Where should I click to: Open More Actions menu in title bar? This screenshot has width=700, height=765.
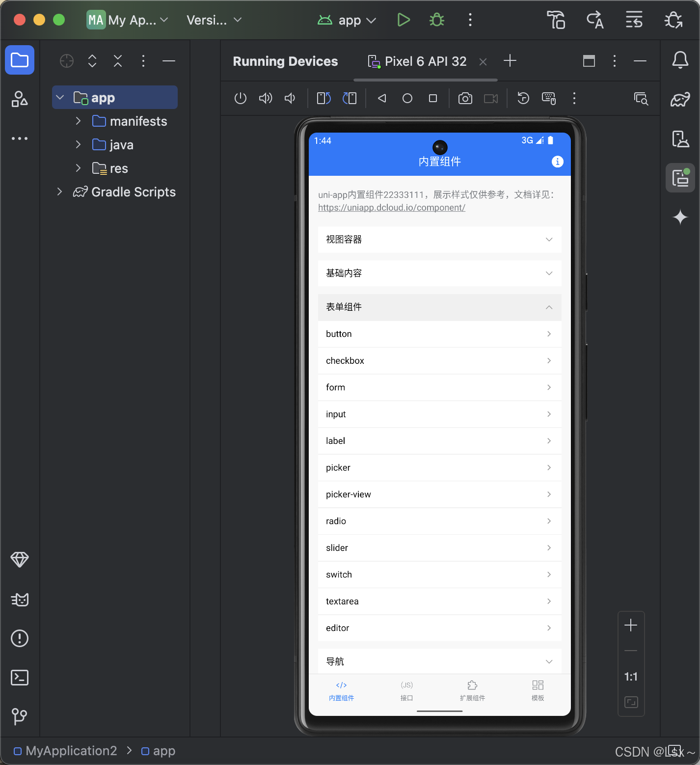[x=470, y=20]
